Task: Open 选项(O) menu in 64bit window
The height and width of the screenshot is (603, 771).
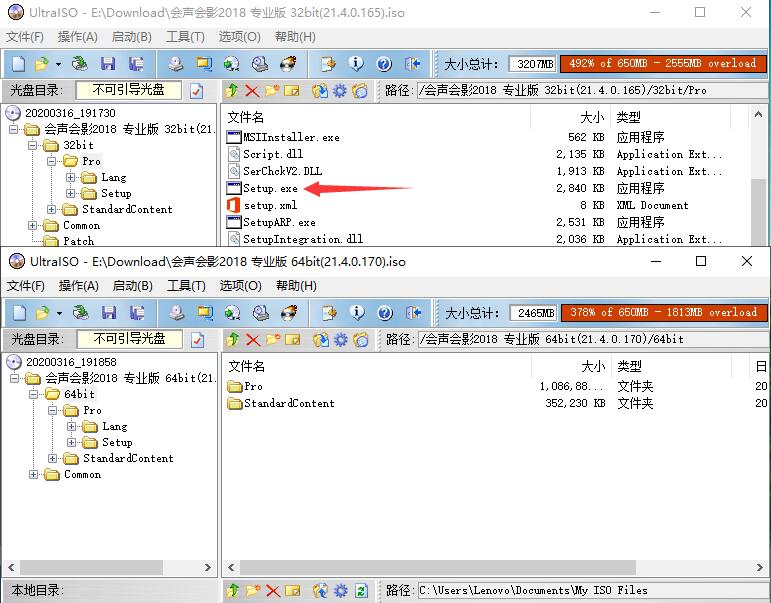Action: tap(240, 286)
